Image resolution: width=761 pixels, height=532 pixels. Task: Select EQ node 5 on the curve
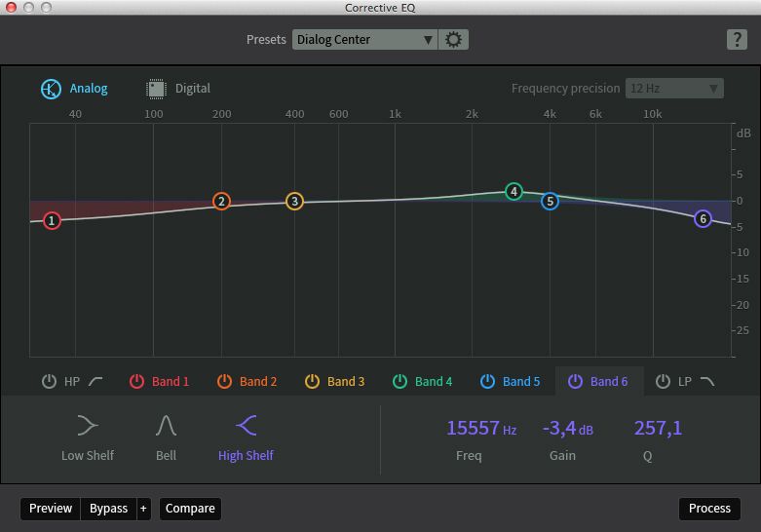point(550,201)
